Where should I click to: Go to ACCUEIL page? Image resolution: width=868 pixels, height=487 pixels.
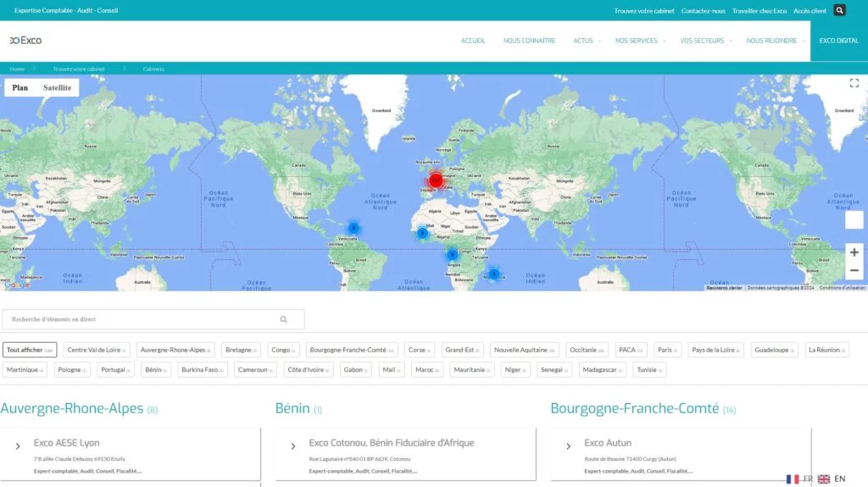473,41
